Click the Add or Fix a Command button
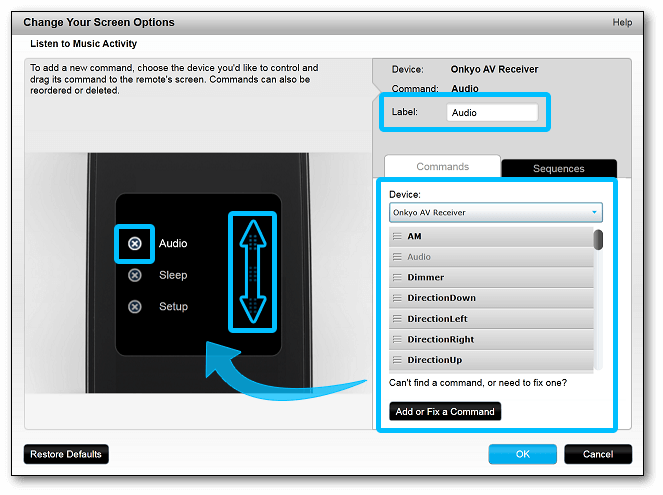Viewport: 663px width, 495px height. (445, 411)
